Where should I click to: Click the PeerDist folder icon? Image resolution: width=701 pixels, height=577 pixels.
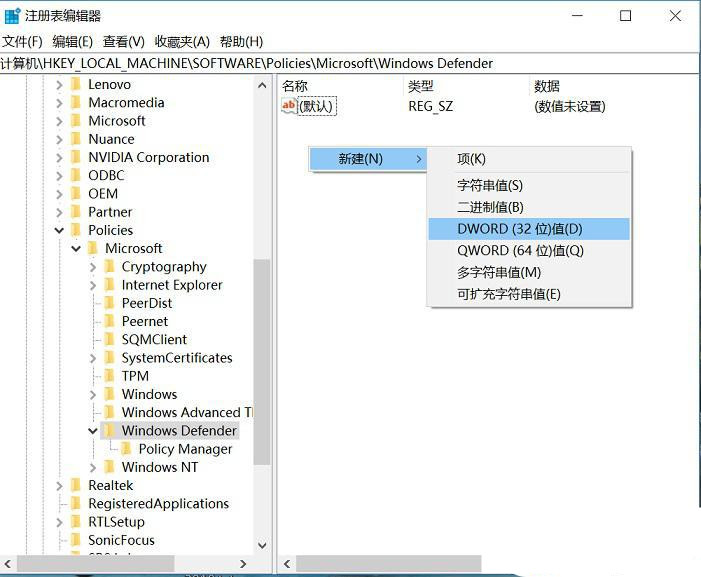click(x=110, y=303)
